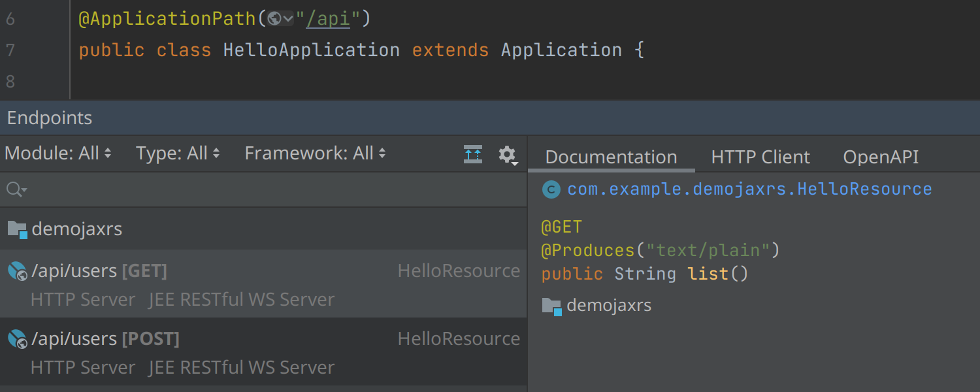Screen dimensions: 980x392
Task: Open the com.example.demojaxrs.HelloResource link
Action: tap(749, 189)
